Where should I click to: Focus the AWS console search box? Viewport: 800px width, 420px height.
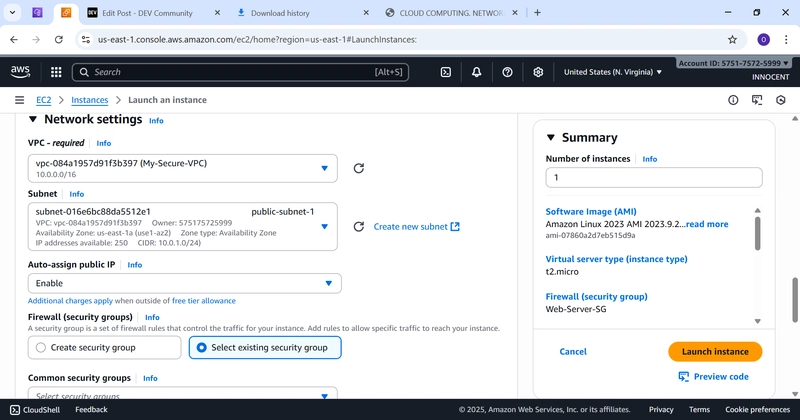pyautogui.click(x=240, y=72)
